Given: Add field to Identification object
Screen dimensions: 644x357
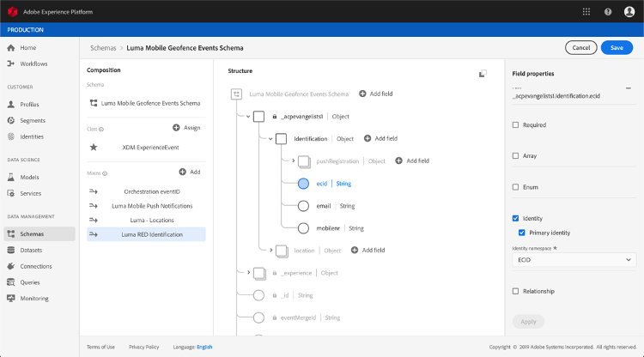Looking at the screenshot, I should click(380, 138).
